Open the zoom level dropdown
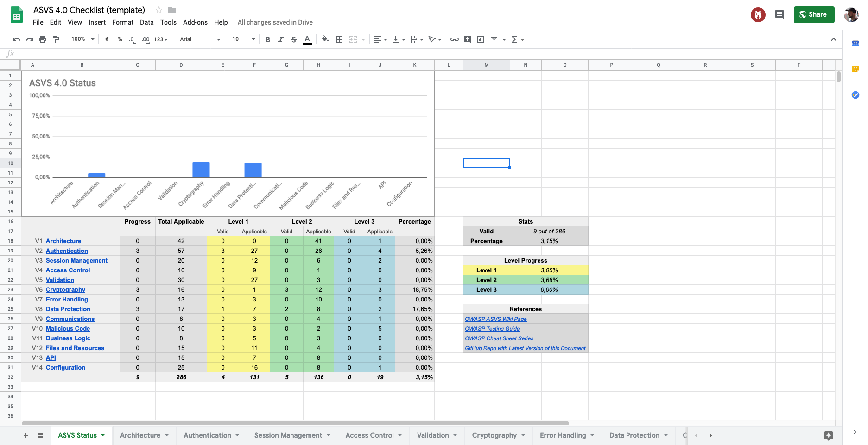The height and width of the screenshot is (445, 868). pyautogui.click(x=82, y=39)
